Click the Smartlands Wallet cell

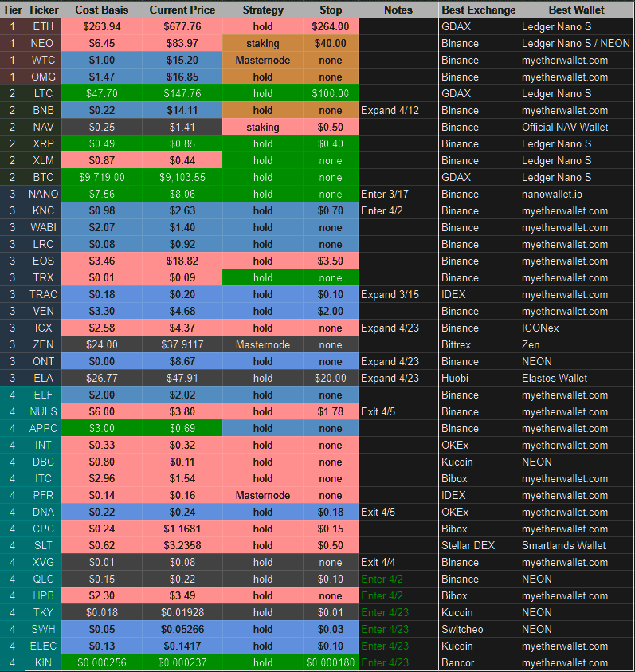point(576,545)
